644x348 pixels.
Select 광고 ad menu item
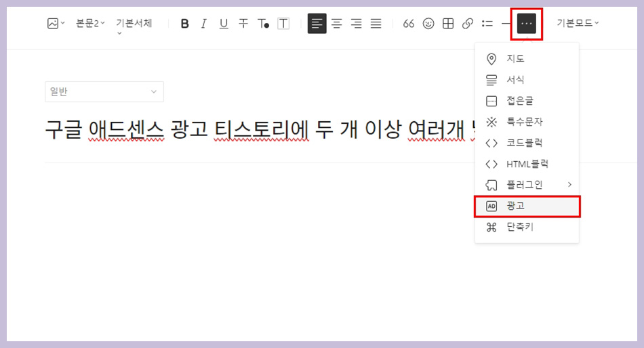pos(527,206)
